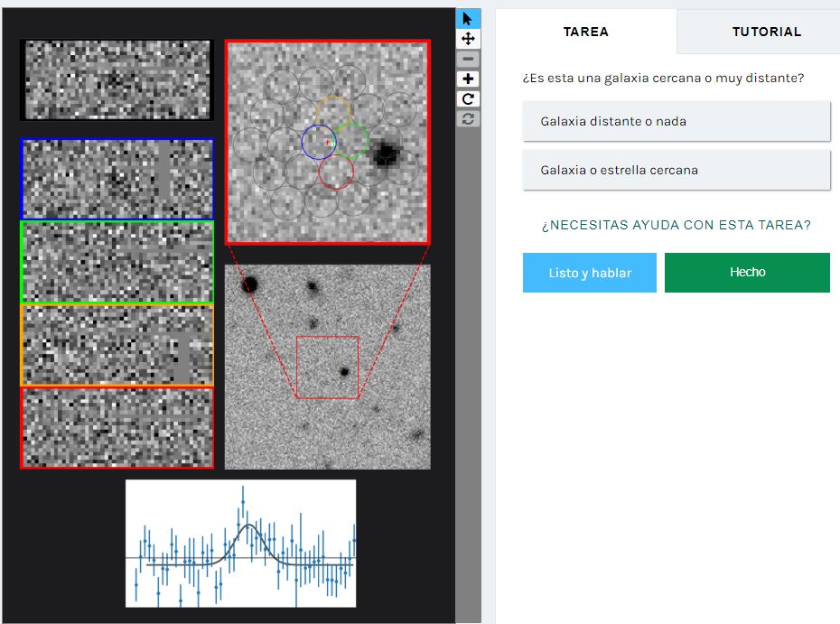Click the orange-bordered spectrum strip

point(117,345)
